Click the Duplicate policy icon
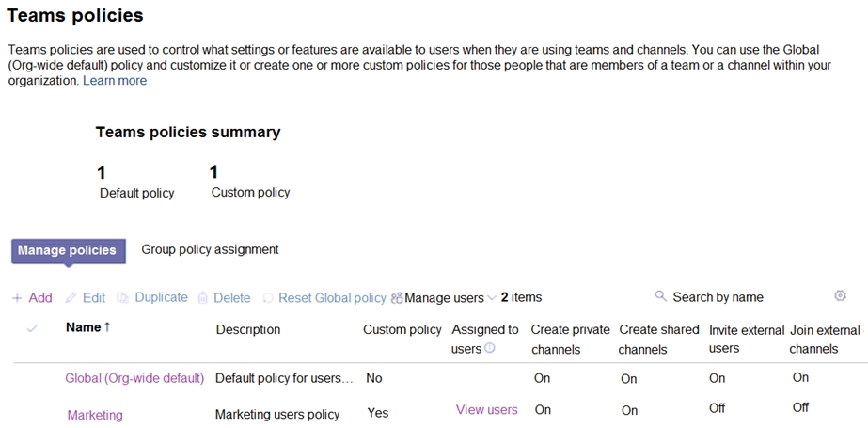 (x=122, y=298)
